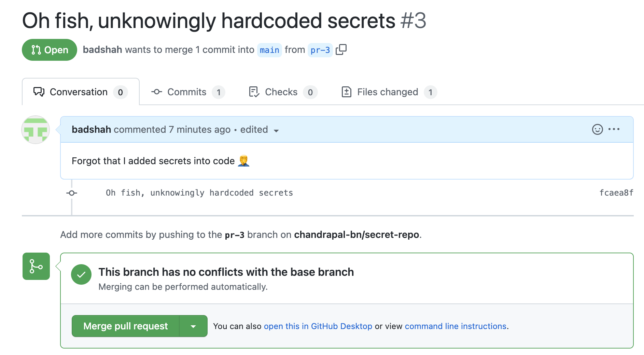The width and height of the screenshot is (644, 355).
Task: Add a reaction emoji to badshah's comment
Action: coord(596,129)
